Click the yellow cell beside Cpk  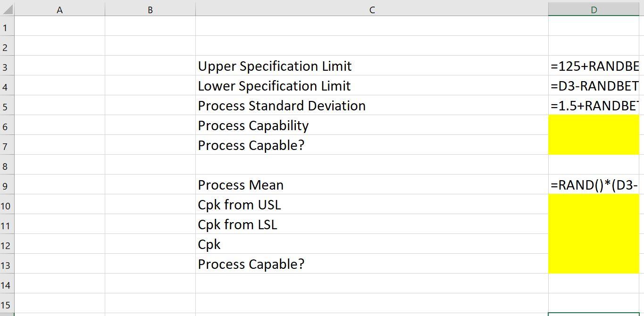[593, 244]
